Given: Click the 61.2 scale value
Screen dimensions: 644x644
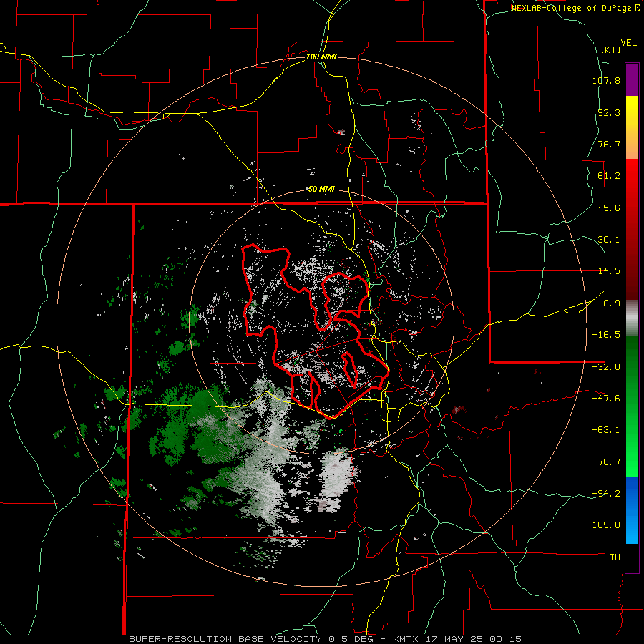Looking at the screenshot, I should pyautogui.click(x=609, y=176).
